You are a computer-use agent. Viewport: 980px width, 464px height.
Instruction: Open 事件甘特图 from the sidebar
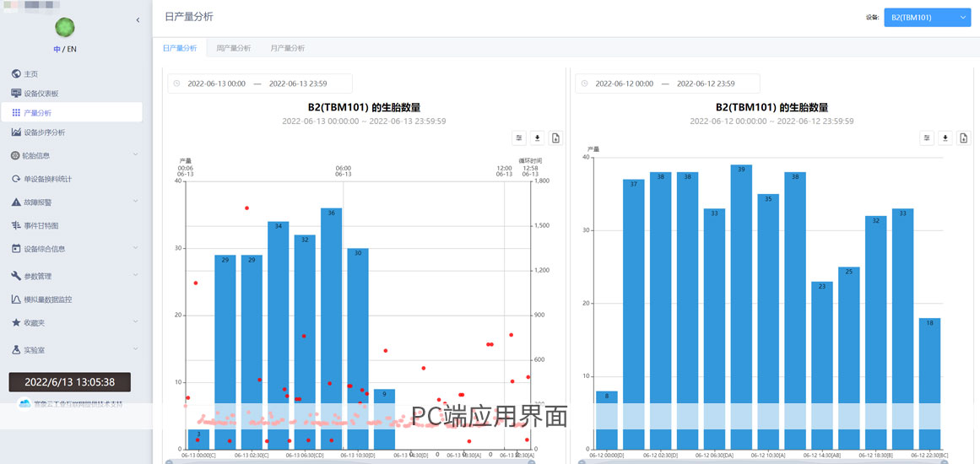point(41,226)
